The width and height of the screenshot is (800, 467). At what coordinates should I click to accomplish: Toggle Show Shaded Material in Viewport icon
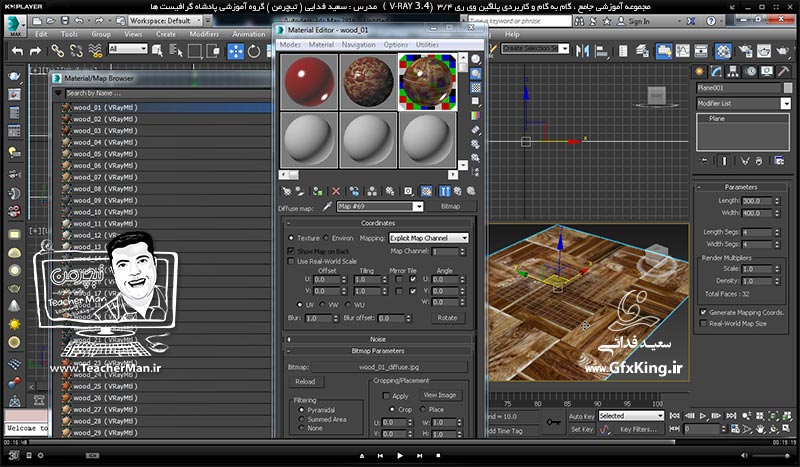[x=426, y=191]
